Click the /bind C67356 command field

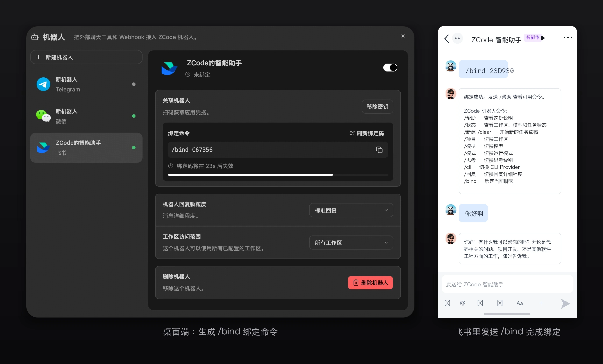pyautogui.click(x=278, y=150)
